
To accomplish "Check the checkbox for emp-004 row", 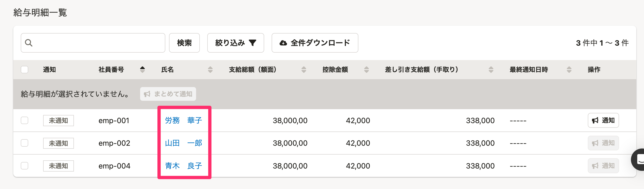I will 24,166.
